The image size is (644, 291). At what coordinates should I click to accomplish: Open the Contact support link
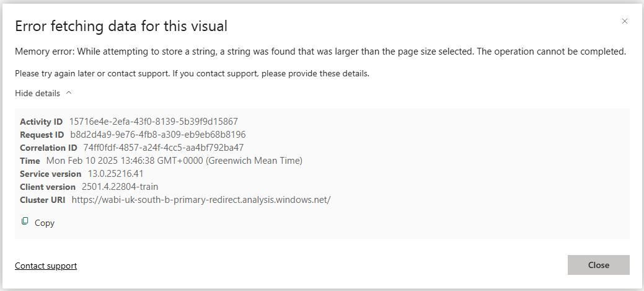46,266
